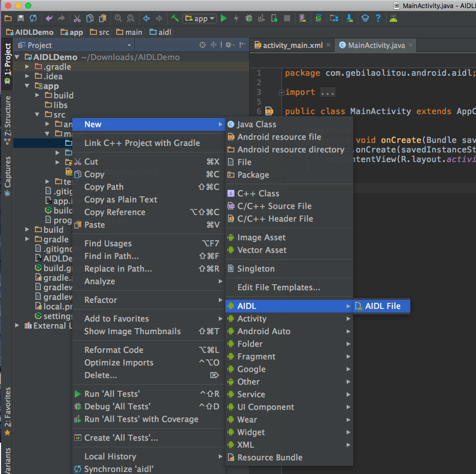
Task: Click the Cut scissors toolbar icon
Action: click(77, 19)
